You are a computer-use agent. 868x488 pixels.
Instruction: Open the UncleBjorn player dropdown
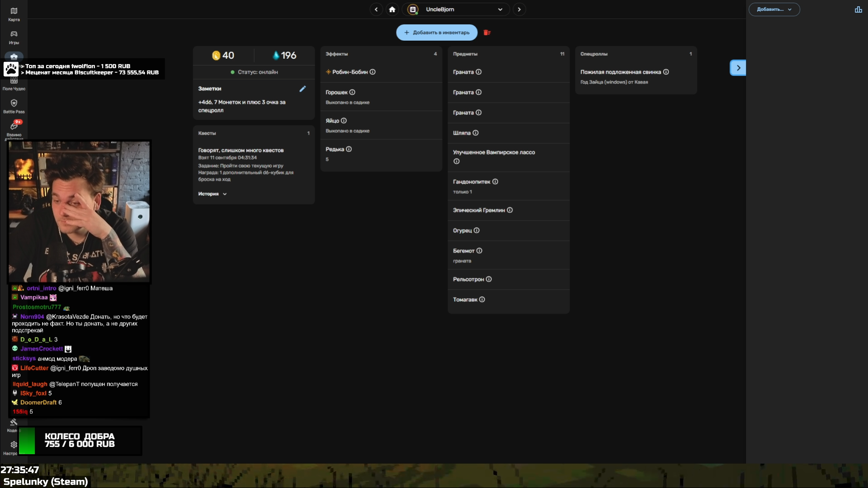point(456,9)
